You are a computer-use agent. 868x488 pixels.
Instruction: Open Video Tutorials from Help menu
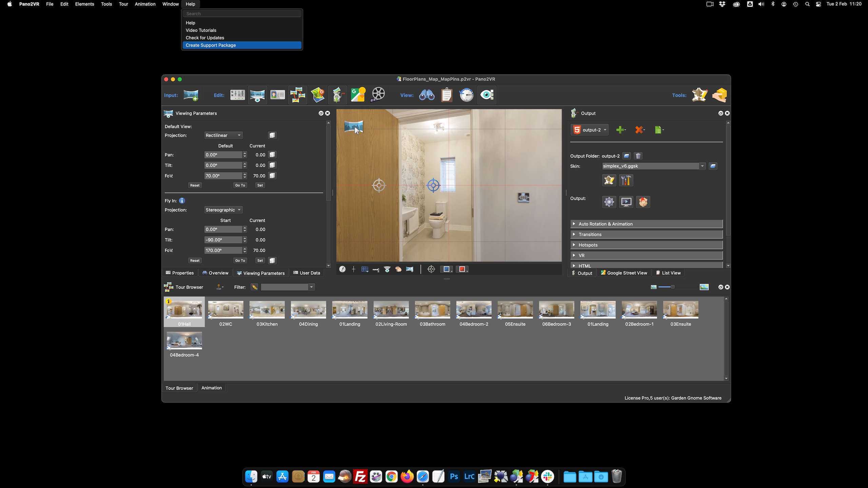tap(242, 30)
